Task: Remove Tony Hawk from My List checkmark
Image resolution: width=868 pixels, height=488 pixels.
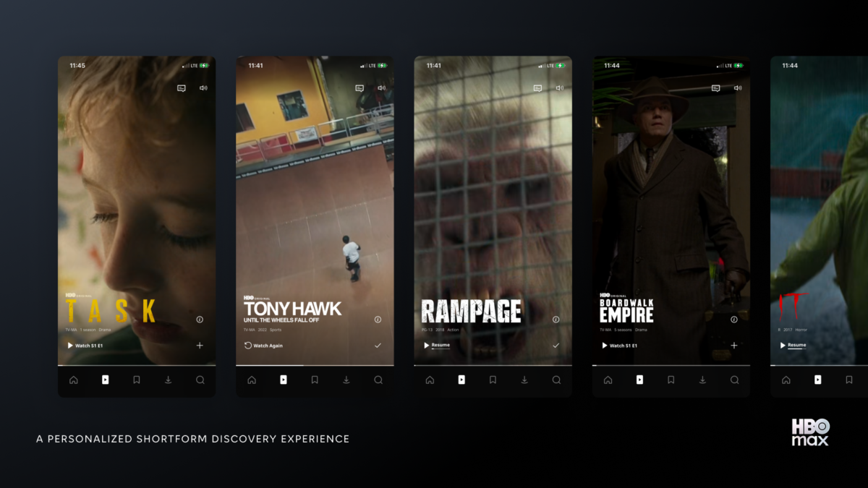Action: [x=378, y=346]
